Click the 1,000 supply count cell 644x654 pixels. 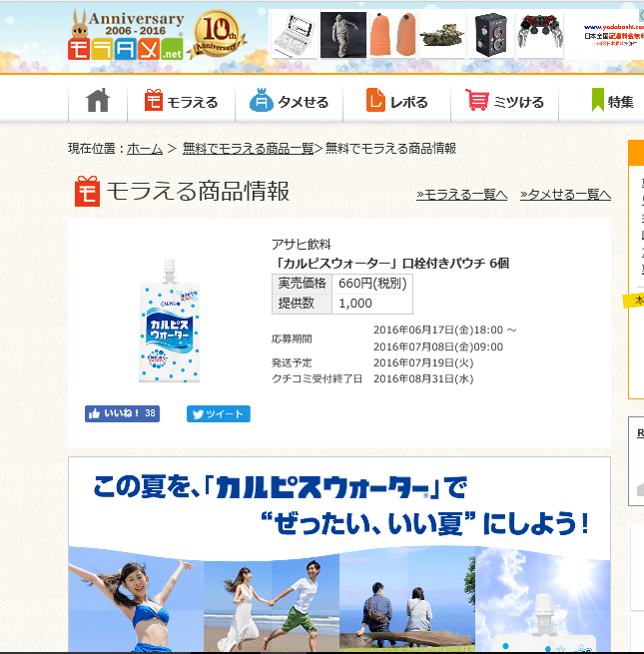(x=372, y=304)
